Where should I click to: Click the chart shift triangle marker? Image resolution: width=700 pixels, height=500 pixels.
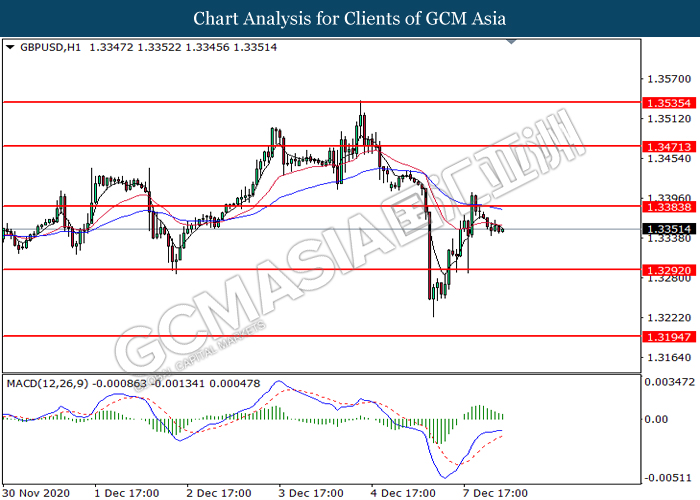click(x=512, y=42)
